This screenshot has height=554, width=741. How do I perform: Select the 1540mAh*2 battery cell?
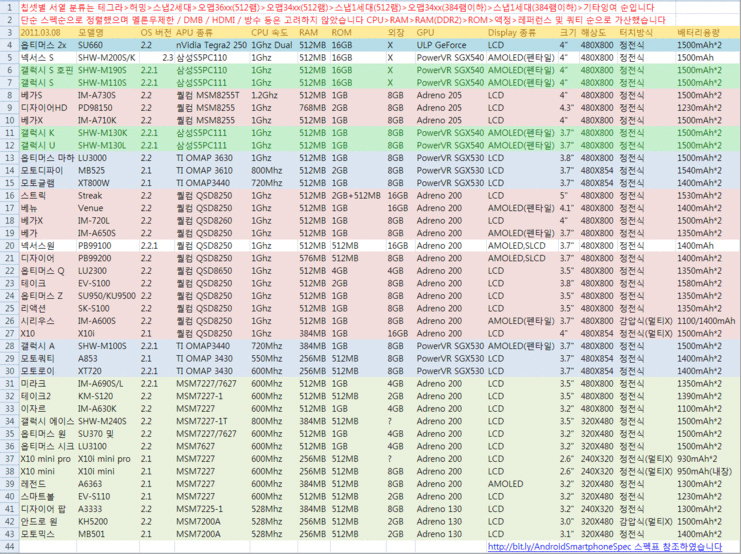click(x=699, y=171)
